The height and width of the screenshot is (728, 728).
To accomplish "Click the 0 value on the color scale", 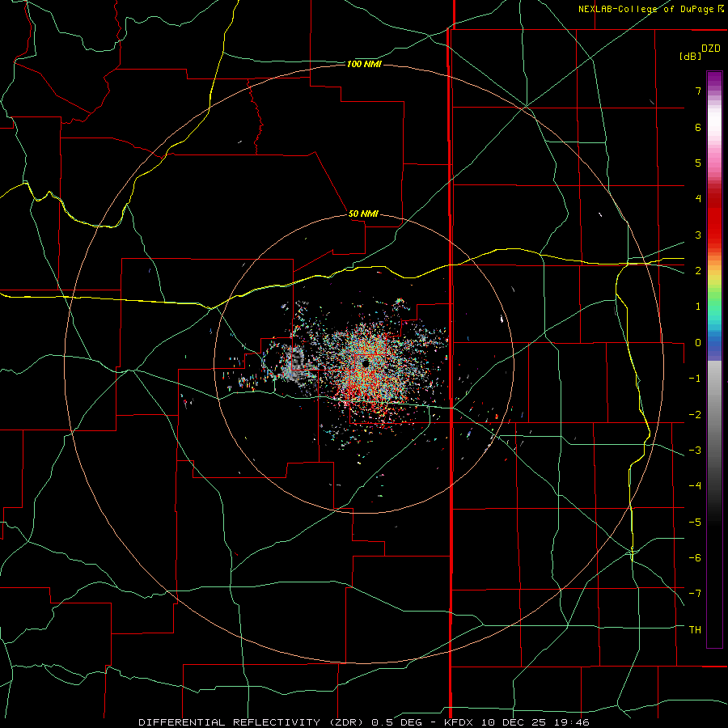I will (698, 343).
